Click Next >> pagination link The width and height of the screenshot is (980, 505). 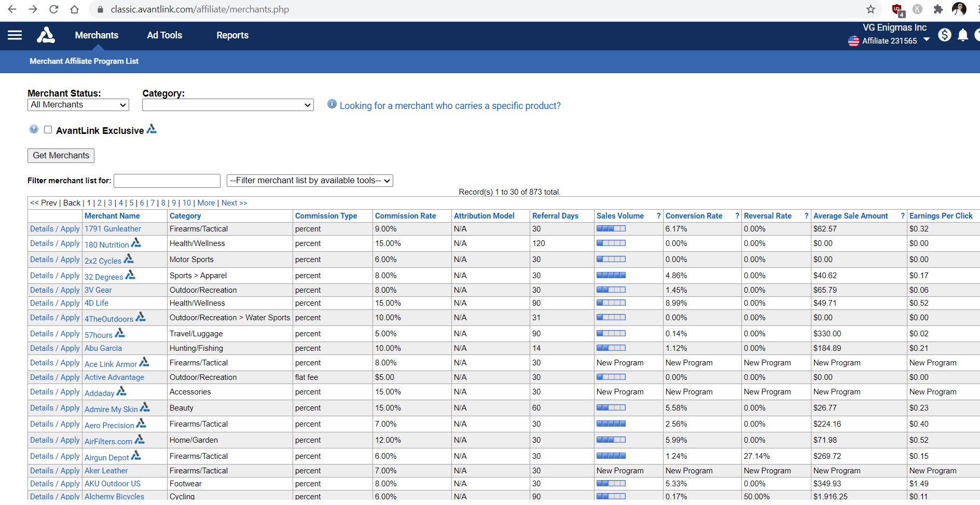[x=234, y=203]
